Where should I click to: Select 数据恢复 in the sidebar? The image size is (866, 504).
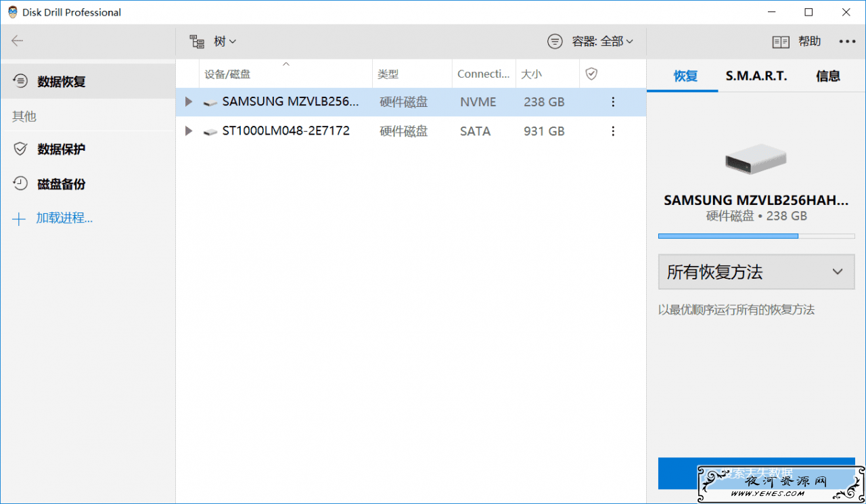coord(88,81)
